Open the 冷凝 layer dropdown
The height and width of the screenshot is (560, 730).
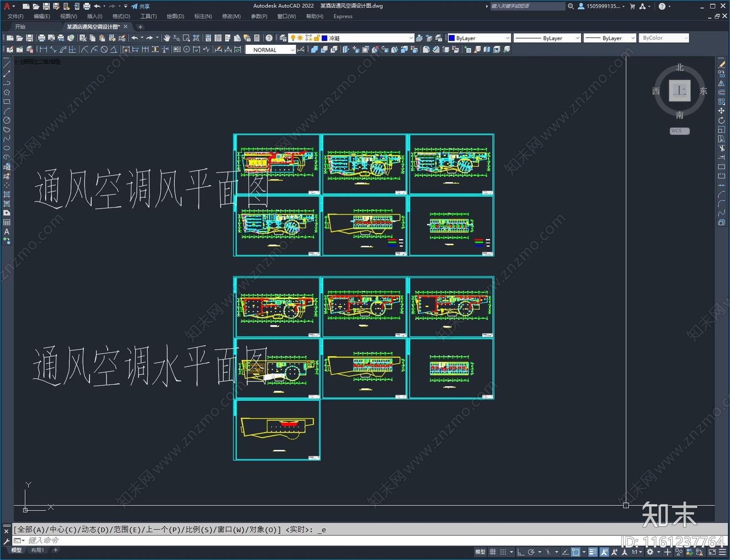pos(411,37)
